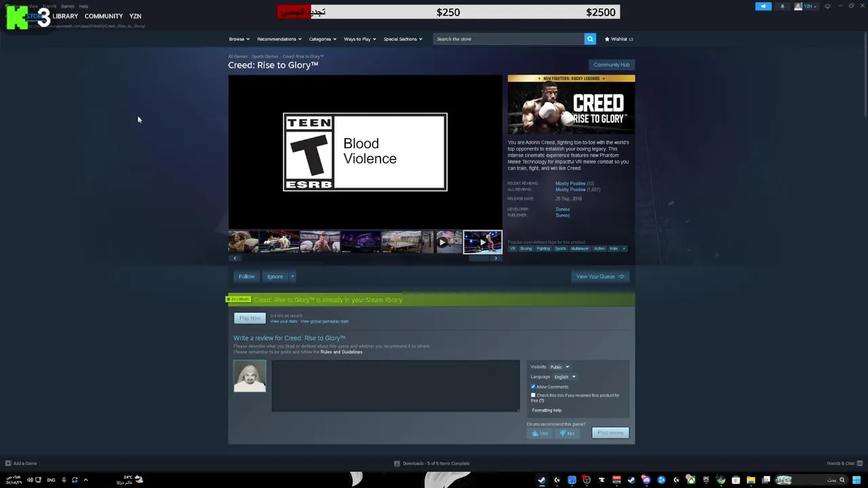This screenshot has width=868, height=488.
Task: Open the Formatting help link
Action: pyautogui.click(x=547, y=410)
